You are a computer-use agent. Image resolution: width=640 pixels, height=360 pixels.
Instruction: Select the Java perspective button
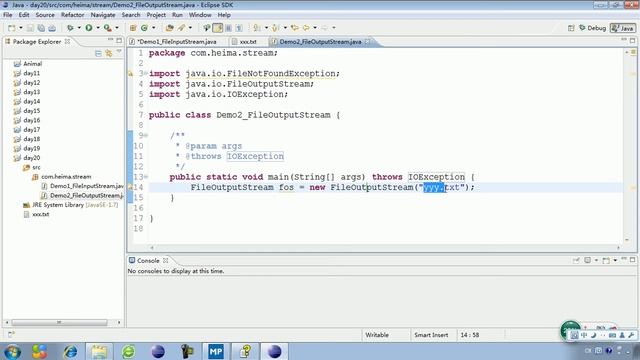click(x=623, y=28)
